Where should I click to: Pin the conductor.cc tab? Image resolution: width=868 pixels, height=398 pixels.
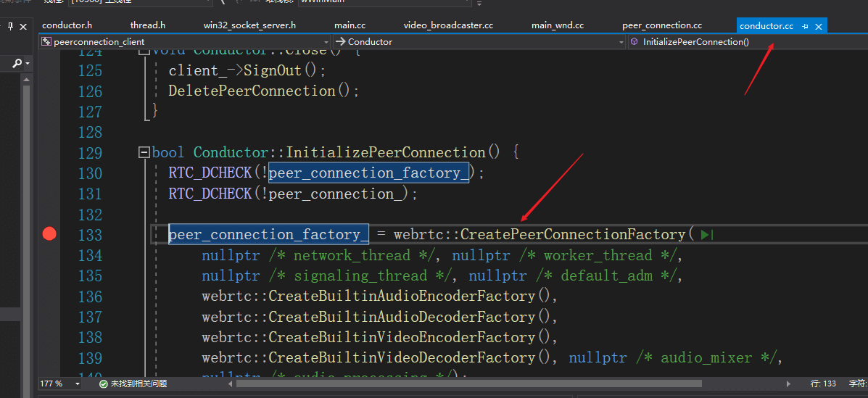click(806, 27)
